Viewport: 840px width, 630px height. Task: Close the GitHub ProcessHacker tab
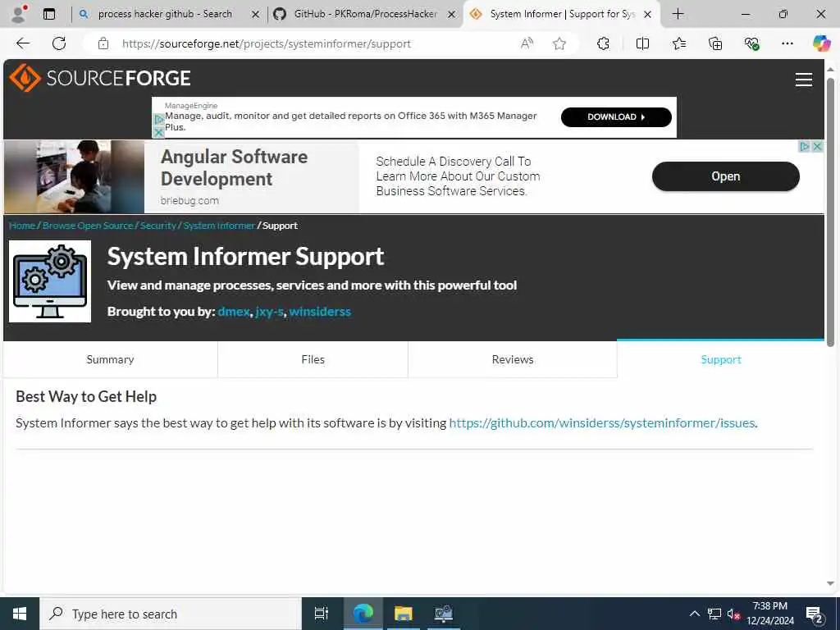coord(452,15)
